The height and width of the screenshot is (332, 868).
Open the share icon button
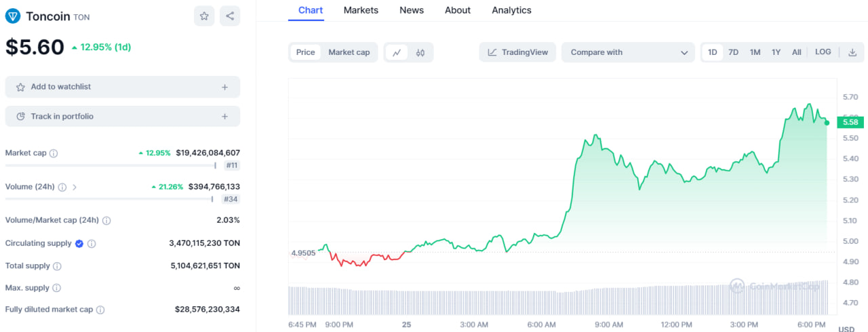[x=230, y=16]
